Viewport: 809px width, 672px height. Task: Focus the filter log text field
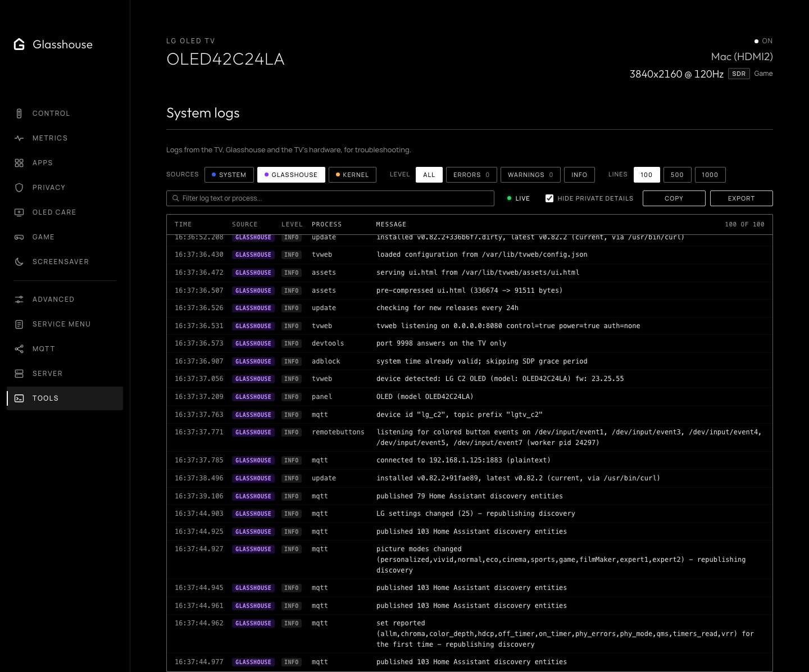tap(330, 198)
